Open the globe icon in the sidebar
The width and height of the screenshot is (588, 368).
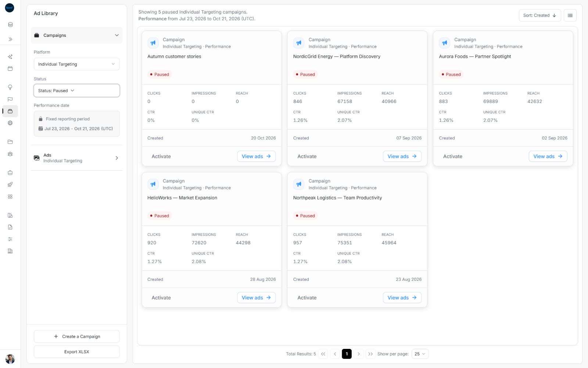click(x=10, y=123)
